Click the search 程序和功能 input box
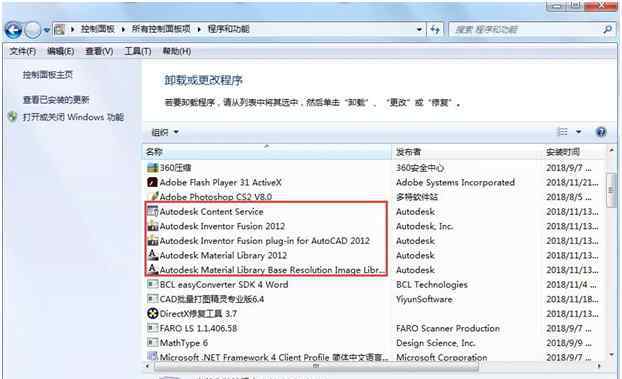This screenshot has width=622, height=379. click(526, 29)
